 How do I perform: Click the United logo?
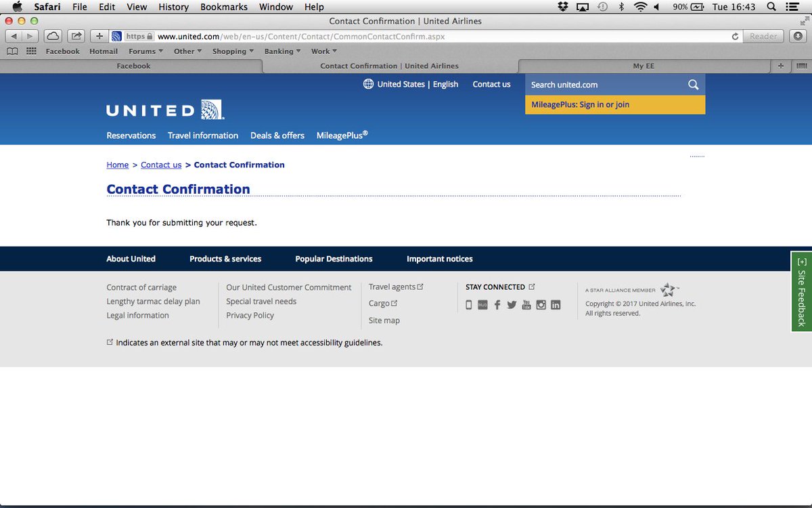coord(165,110)
